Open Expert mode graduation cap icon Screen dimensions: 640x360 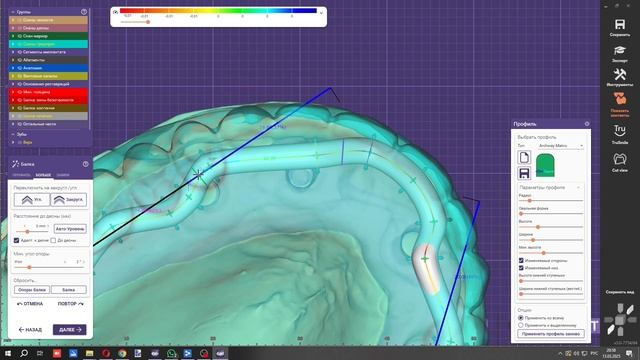pyautogui.click(x=620, y=50)
